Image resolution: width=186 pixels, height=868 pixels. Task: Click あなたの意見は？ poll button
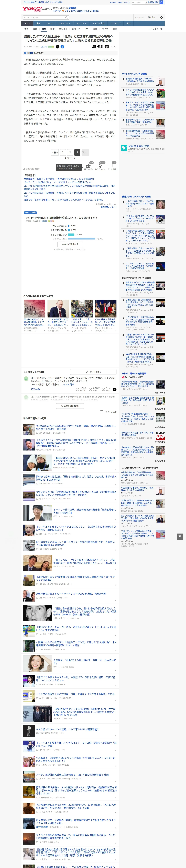point(70,244)
